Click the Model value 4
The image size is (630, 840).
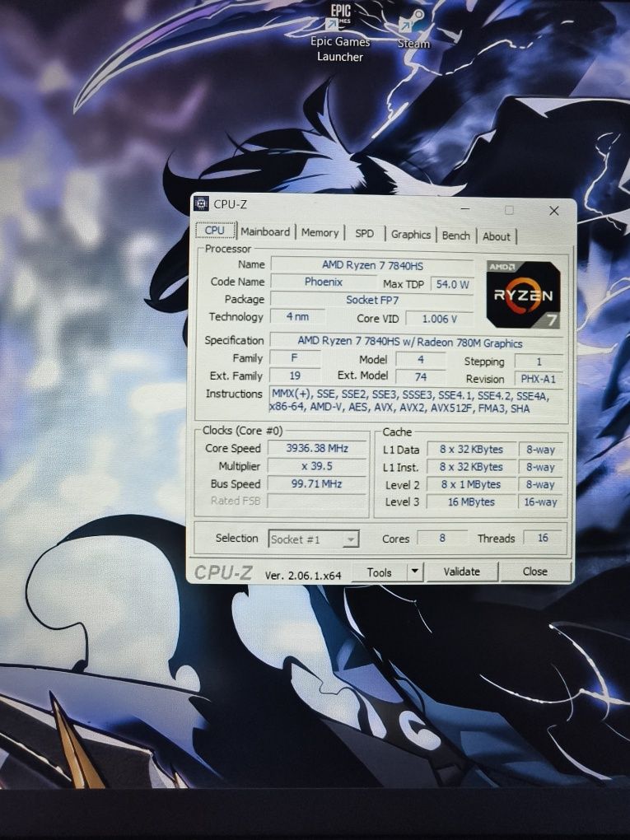421,359
